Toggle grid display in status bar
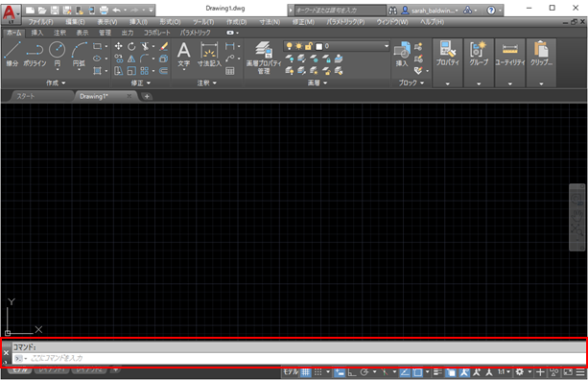This screenshot has height=380, width=588. click(306, 372)
